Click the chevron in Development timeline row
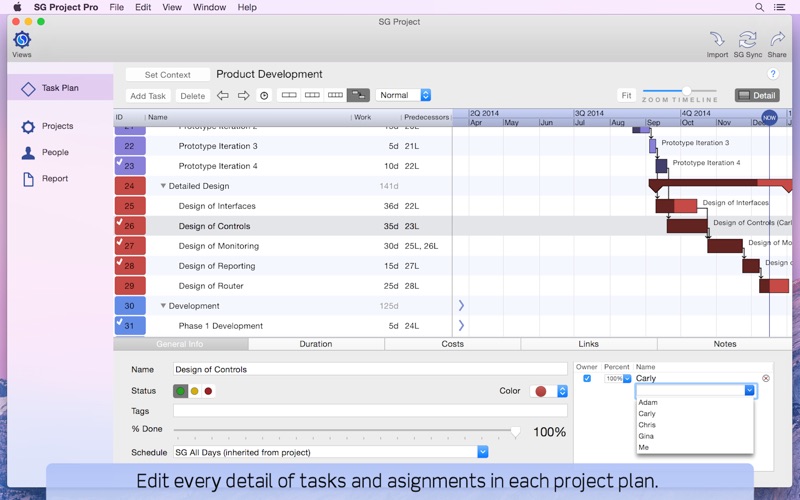Image resolution: width=800 pixels, height=500 pixels. (461, 306)
